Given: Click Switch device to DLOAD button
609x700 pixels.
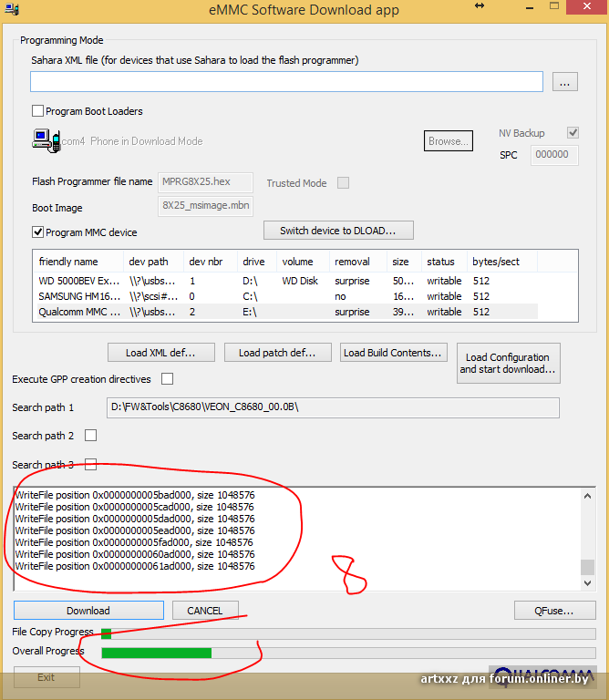Looking at the screenshot, I should pyautogui.click(x=338, y=231).
